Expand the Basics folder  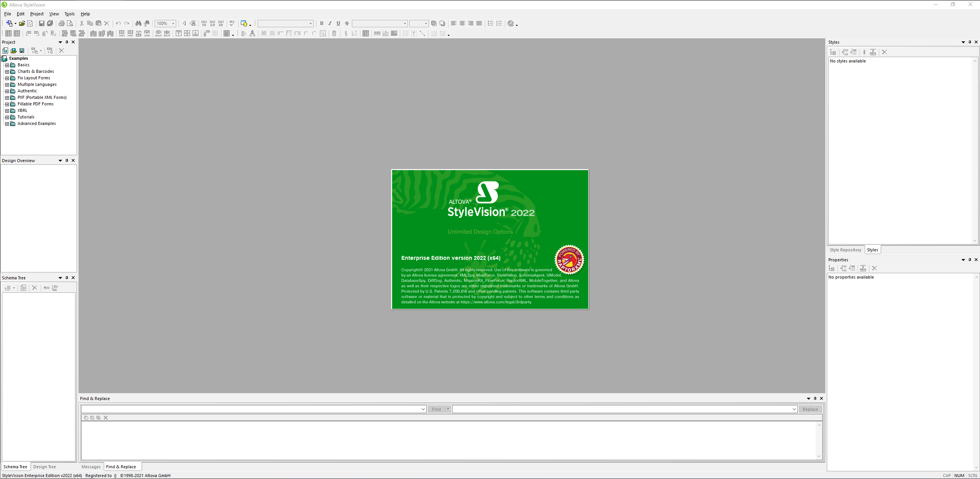7,65
